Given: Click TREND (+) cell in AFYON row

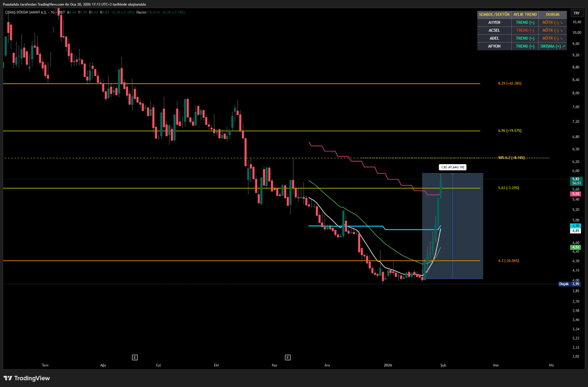Looking at the screenshot, I should tap(524, 46).
